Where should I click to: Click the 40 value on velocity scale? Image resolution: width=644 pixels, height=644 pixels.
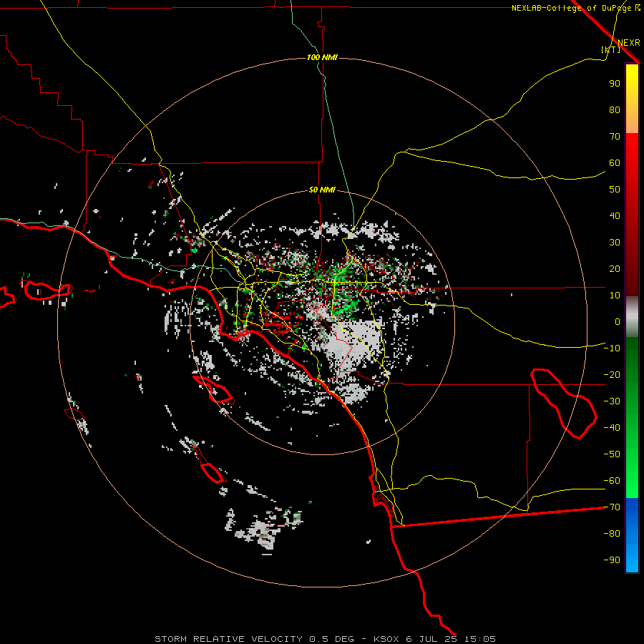pos(615,215)
